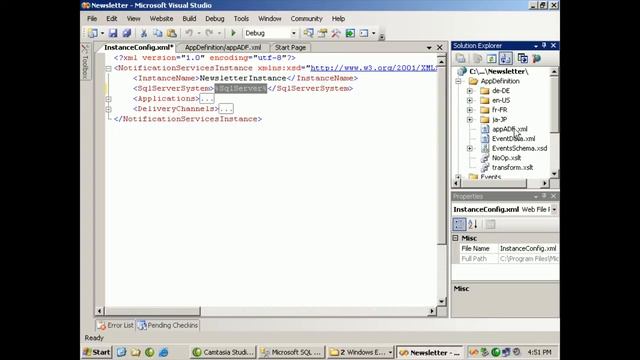This screenshot has height=360, width=640.
Task: Open the Error List tab
Action: (116, 325)
